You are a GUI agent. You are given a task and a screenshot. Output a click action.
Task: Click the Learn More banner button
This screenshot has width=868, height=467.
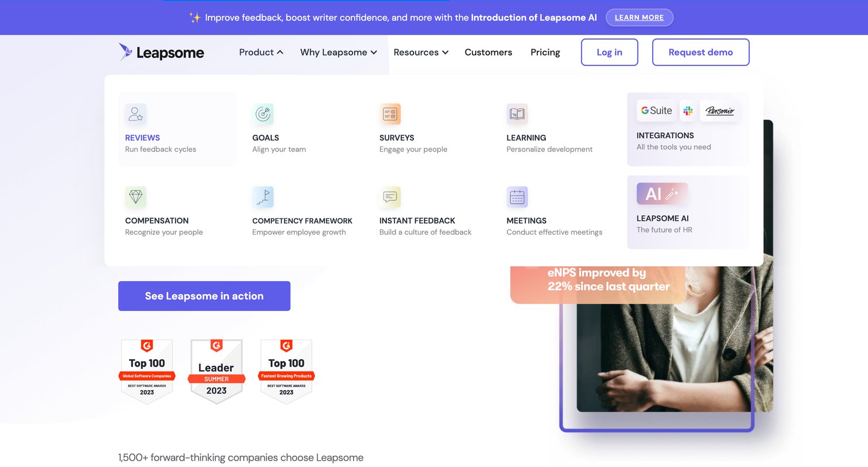(x=640, y=18)
